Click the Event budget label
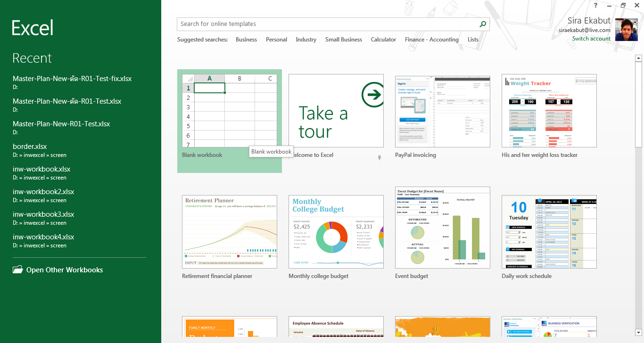This screenshot has width=644, height=343. point(412,276)
